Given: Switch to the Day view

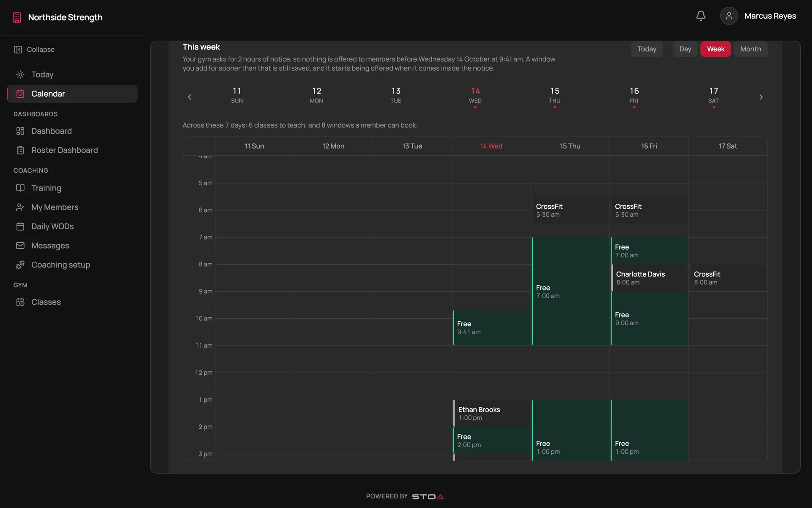Looking at the screenshot, I should point(685,49).
